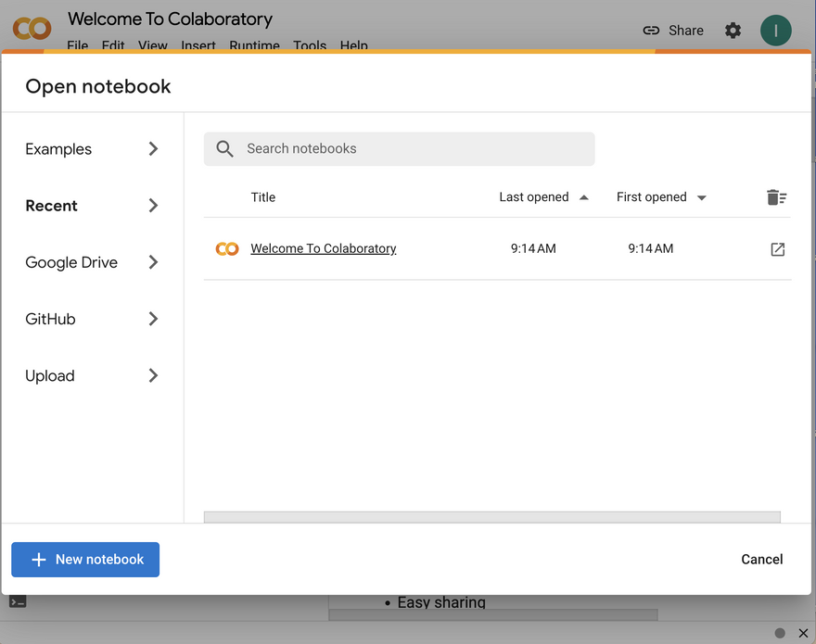816x644 pixels.
Task: Click the Welcome To Colaboratory page title
Action: (171, 19)
